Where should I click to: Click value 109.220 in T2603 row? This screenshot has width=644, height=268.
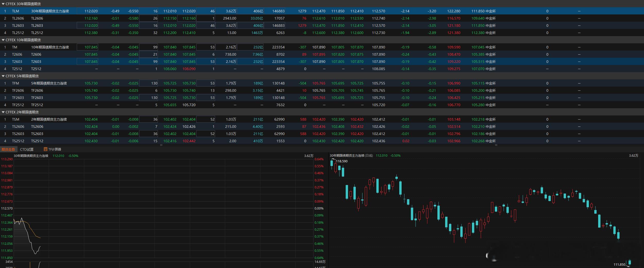click(454, 62)
